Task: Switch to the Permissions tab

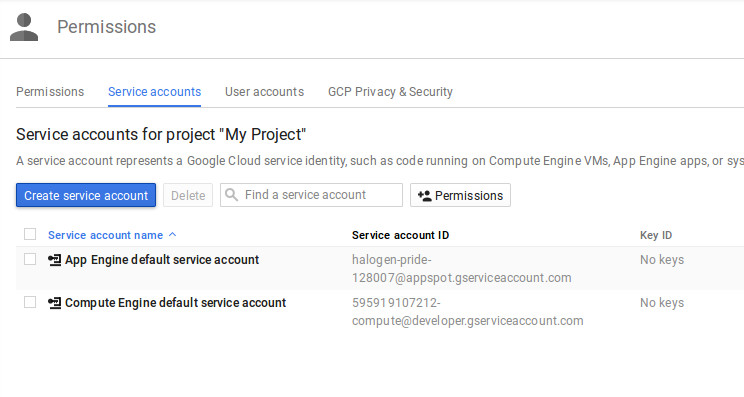Action: (x=50, y=92)
